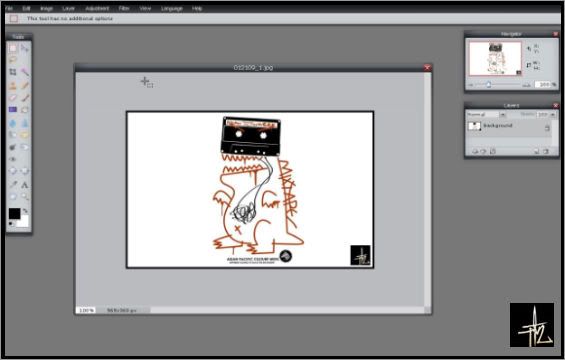Close the document image window
Image resolution: width=565 pixels, height=360 pixels.
pos(427,68)
